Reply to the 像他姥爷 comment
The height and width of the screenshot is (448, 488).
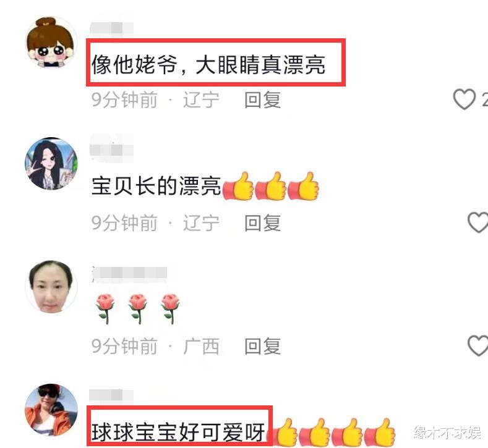click(x=263, y=100)
